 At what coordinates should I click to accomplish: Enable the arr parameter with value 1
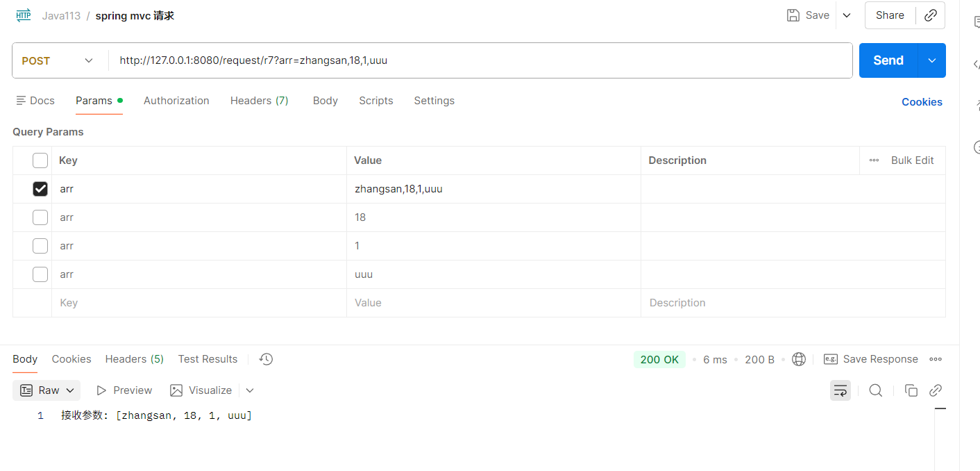click(40, 246)
